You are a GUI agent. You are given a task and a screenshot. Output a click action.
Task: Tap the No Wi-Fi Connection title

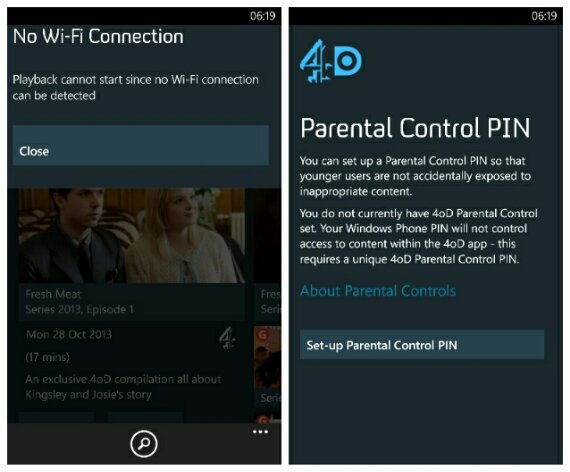pyautogui.click(x=98, y=36)
